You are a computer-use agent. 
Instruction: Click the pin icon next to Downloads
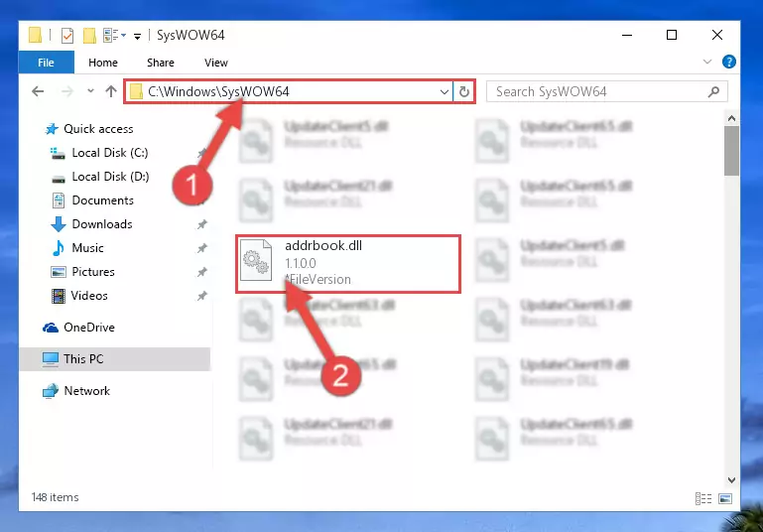point(202,224)
